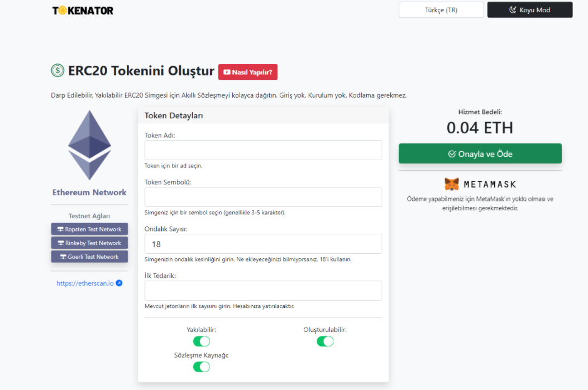
Task: Toggle the Oluşturulabilir switch
Action: 325,341
